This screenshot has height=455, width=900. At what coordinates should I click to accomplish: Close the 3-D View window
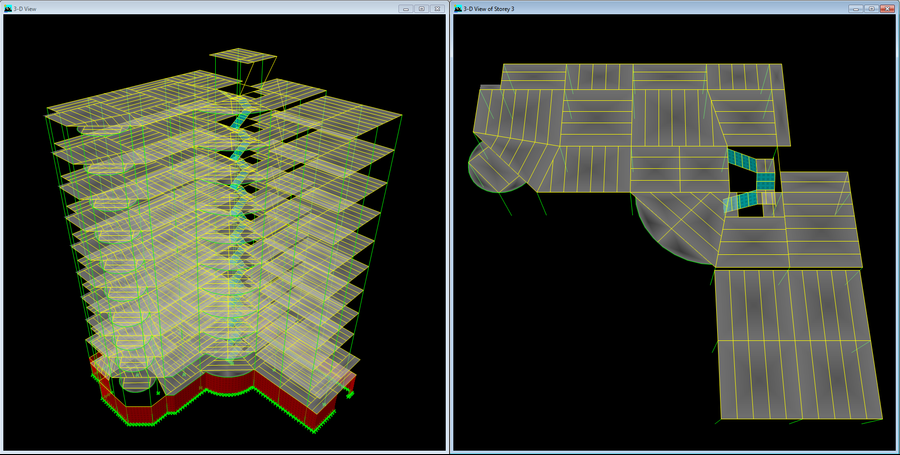pyautogui.click(x=437, y=8)
